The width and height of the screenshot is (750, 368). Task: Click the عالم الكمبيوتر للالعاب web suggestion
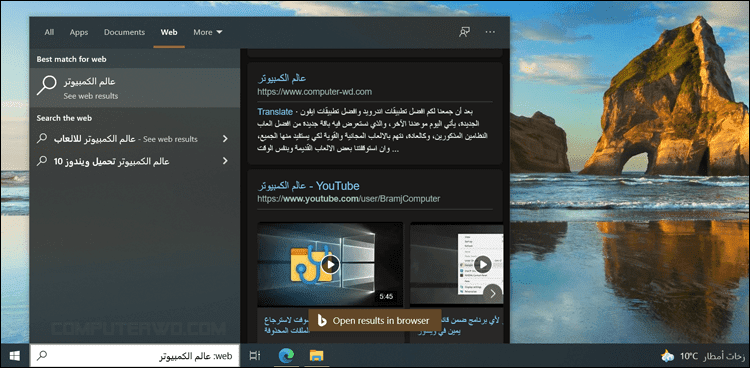pos(126,139)
